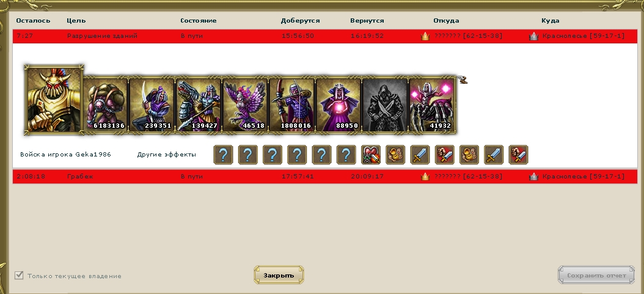Select the archer unit with count 1808016
Viewport: 644px width, 294px height.
(x=291, y=105)
